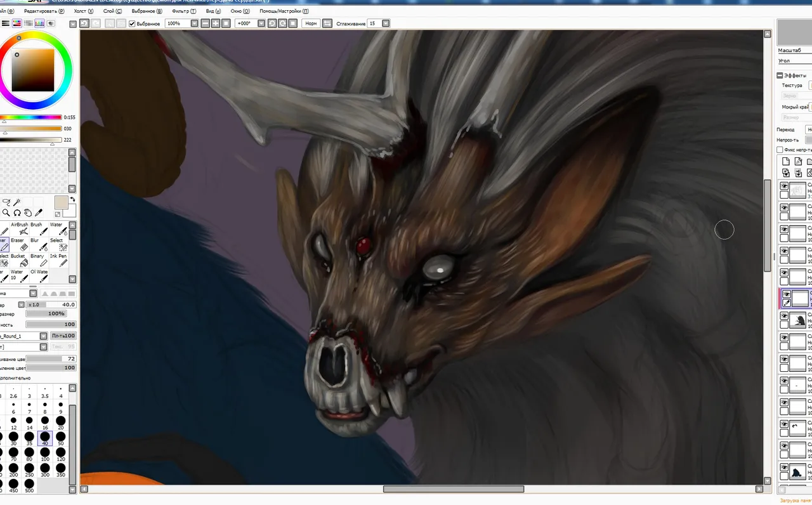Open the Редактировать menu
Image resolution: width=812 pixels, height=505 pixels.
(44, 11)
